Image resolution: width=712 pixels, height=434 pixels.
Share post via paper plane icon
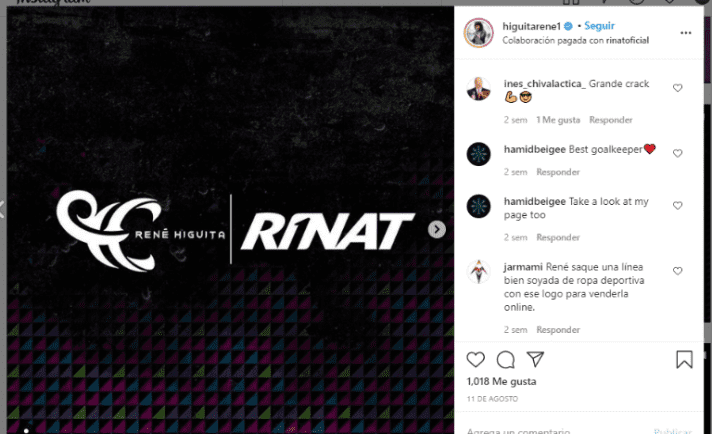click(x=535, y=359)
